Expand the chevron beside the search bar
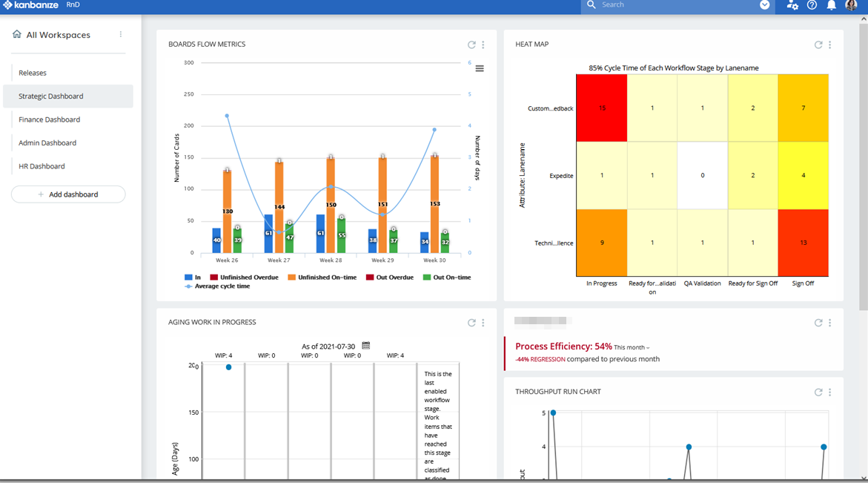The image size is (868, 483). pyautogui.click(x=765, y=5)
